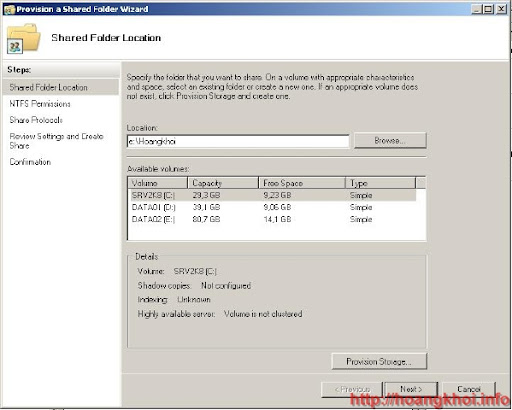Select NTFS Permissions step
Screen dimensions: 512x410
click(x=40, y=104)
